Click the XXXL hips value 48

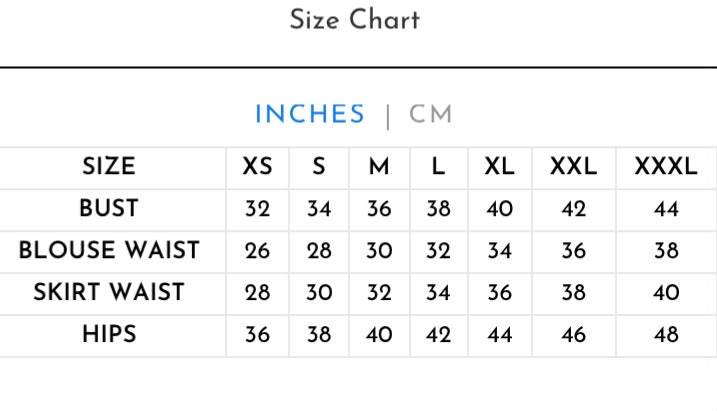[666, 335]
